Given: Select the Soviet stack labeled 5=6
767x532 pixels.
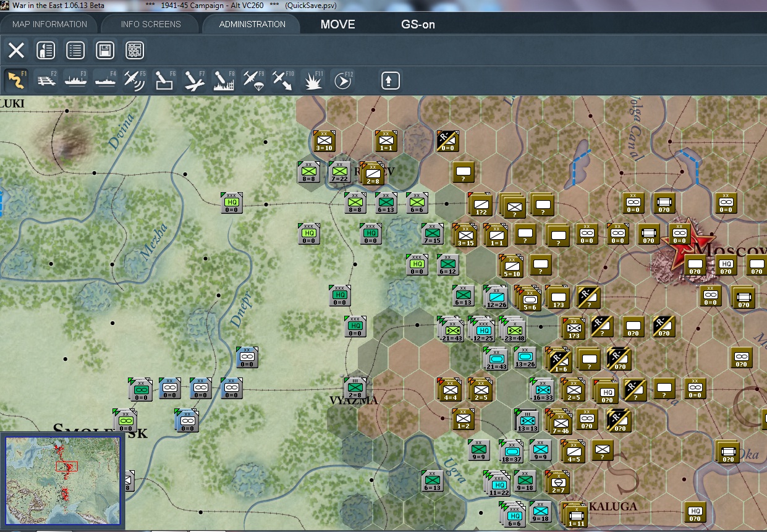Looking at the screenshot, I should click(x=530, y=299).
